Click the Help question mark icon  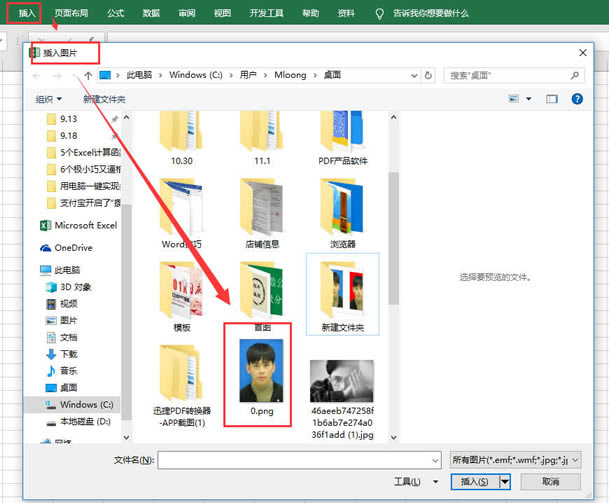[x=577, y=99]
